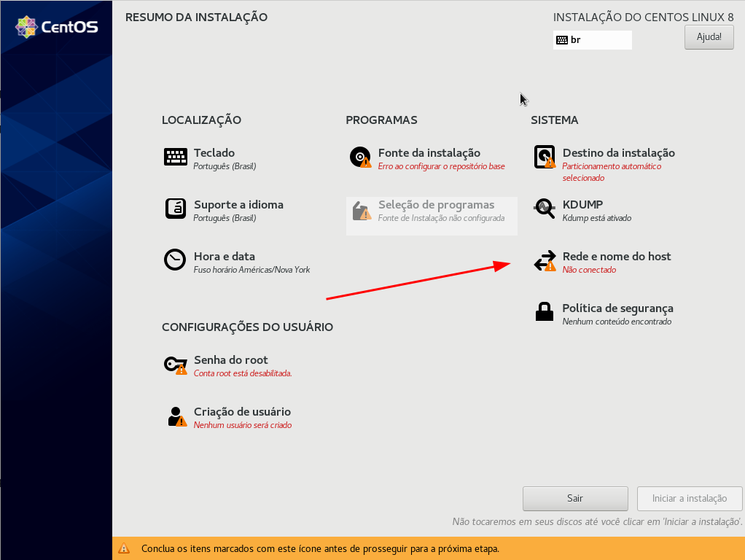Viewport: 745px width, 560px height.
Task: Click the Suporte a idioma language icon
Action: click(176, 209)
